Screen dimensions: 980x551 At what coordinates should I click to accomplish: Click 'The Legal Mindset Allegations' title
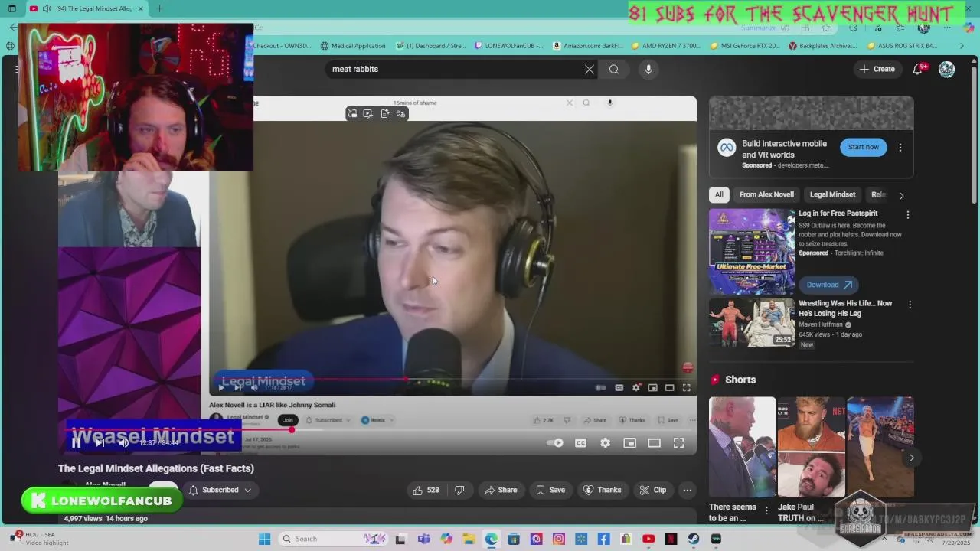(156, 468)
